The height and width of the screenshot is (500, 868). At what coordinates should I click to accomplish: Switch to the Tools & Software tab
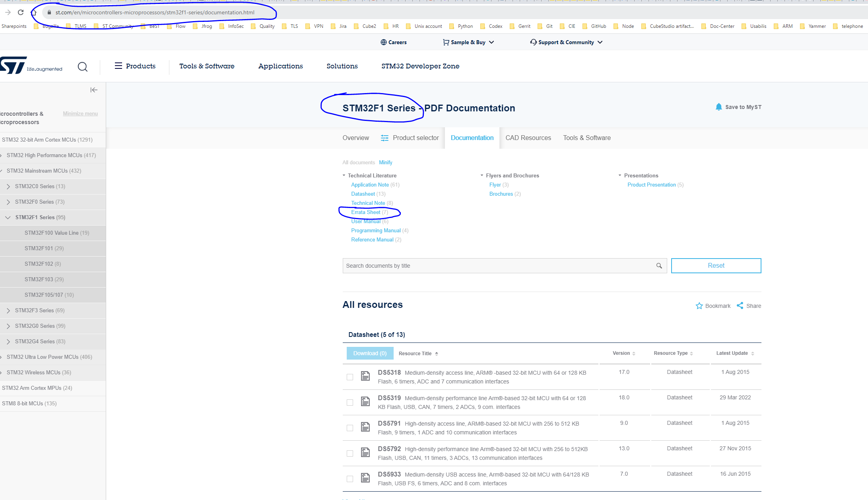[x=587, y=138]
